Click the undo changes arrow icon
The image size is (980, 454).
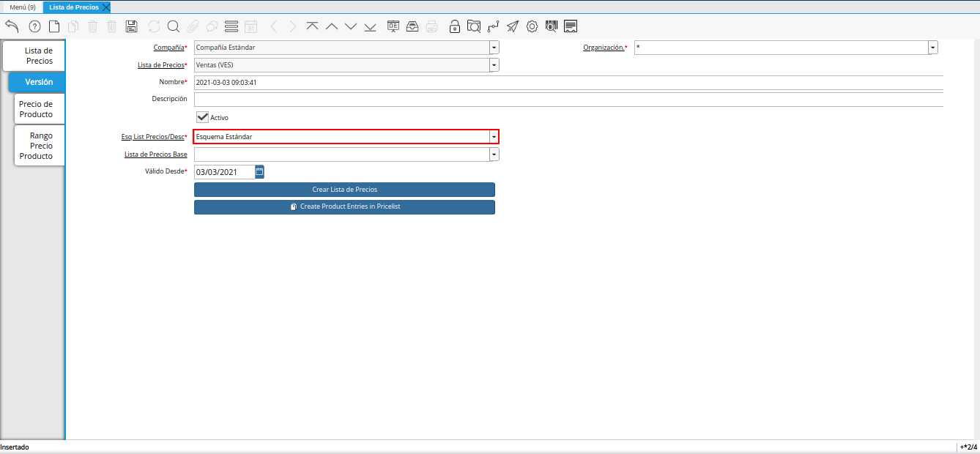click(x=12, y=26)
